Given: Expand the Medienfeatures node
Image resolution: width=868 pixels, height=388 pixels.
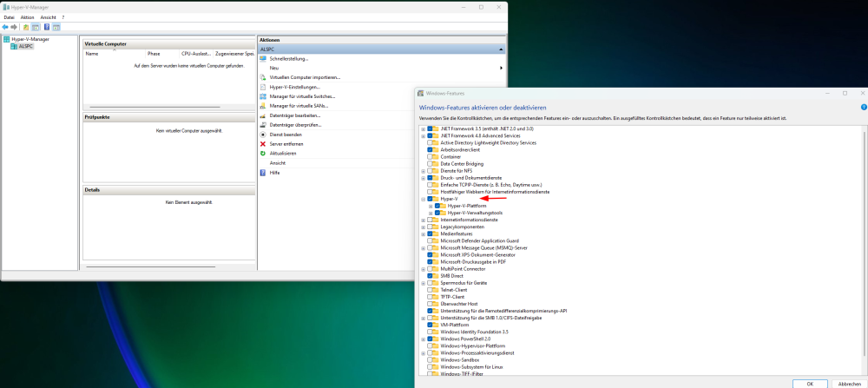Looking at the screenshot, I should point(423,234).
